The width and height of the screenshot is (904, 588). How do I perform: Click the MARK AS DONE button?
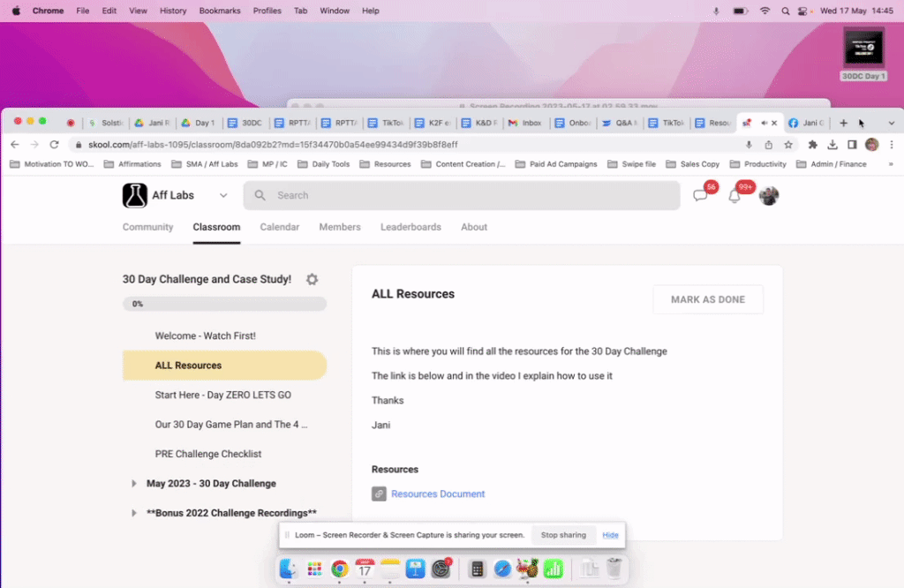708,300
